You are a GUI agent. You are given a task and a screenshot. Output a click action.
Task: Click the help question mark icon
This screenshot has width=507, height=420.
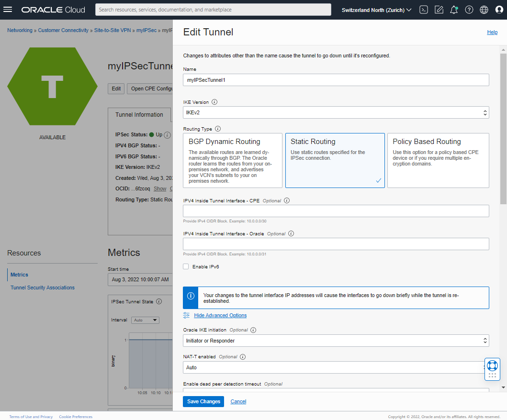click(469, 10)
